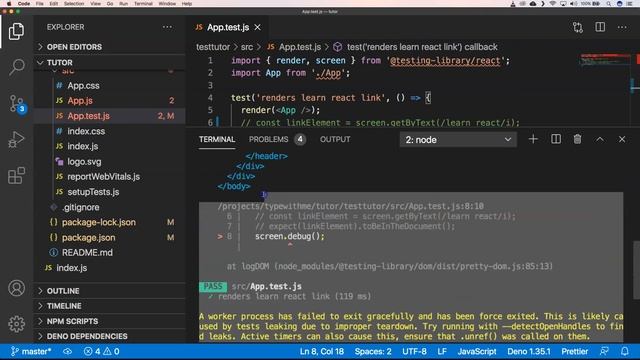Open the Search view in activity bar

point(16,67)
